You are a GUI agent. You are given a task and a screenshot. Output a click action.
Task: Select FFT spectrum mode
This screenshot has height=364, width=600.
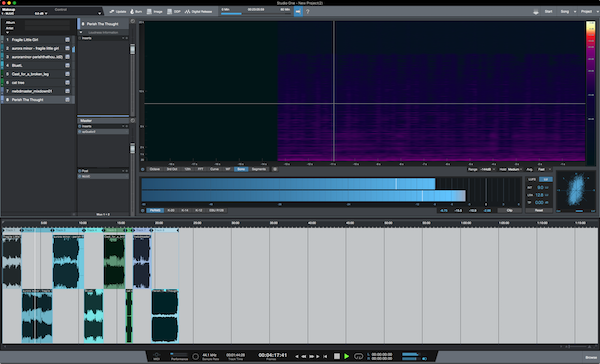[x=201, y=169]
